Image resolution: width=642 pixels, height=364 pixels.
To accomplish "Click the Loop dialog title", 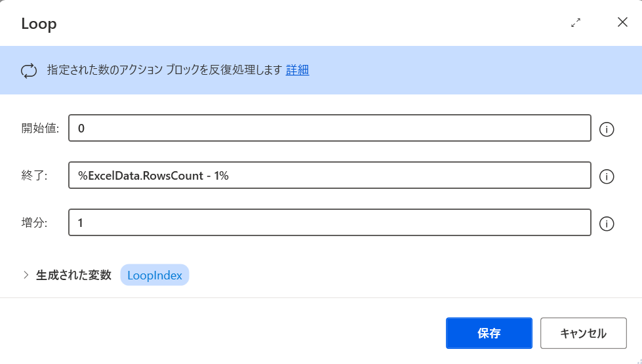I will [39, 24].
